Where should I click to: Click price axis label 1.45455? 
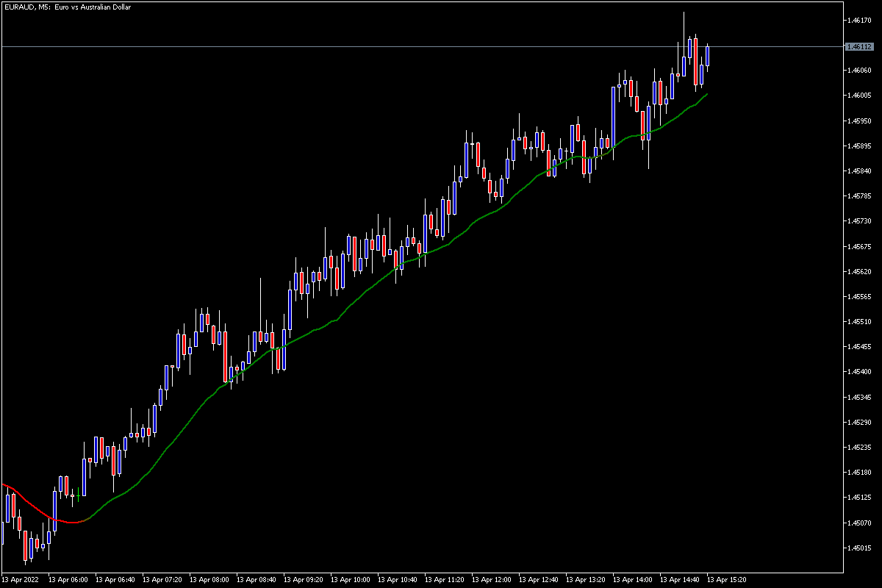pos(858,346)
